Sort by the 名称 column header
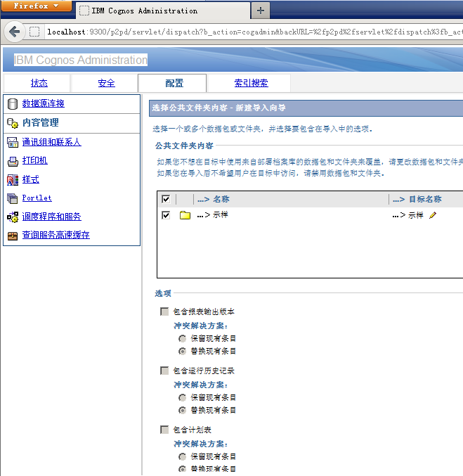Image resolution: width=463 pixels, height=476 pixels. pos(221,199)
